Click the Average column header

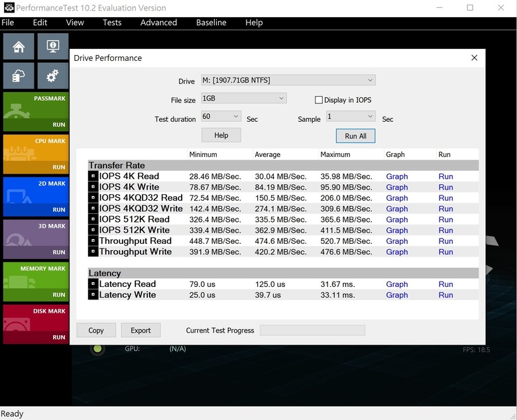(x=286, y=154)
